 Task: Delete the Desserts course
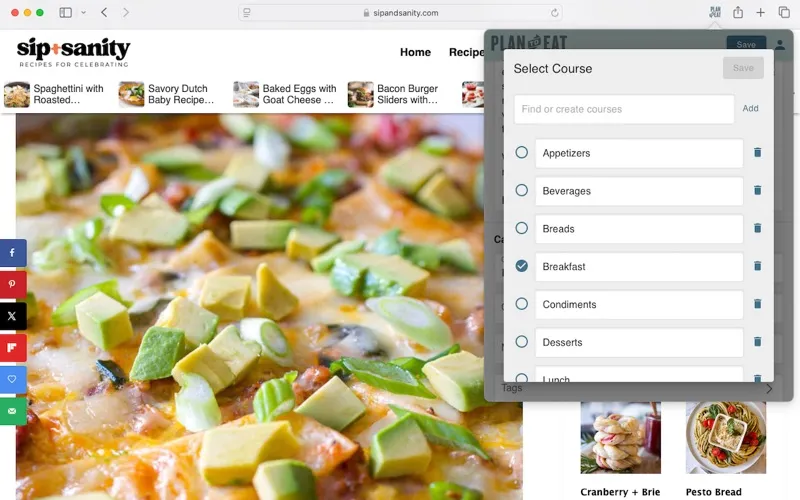coord(758,341)
